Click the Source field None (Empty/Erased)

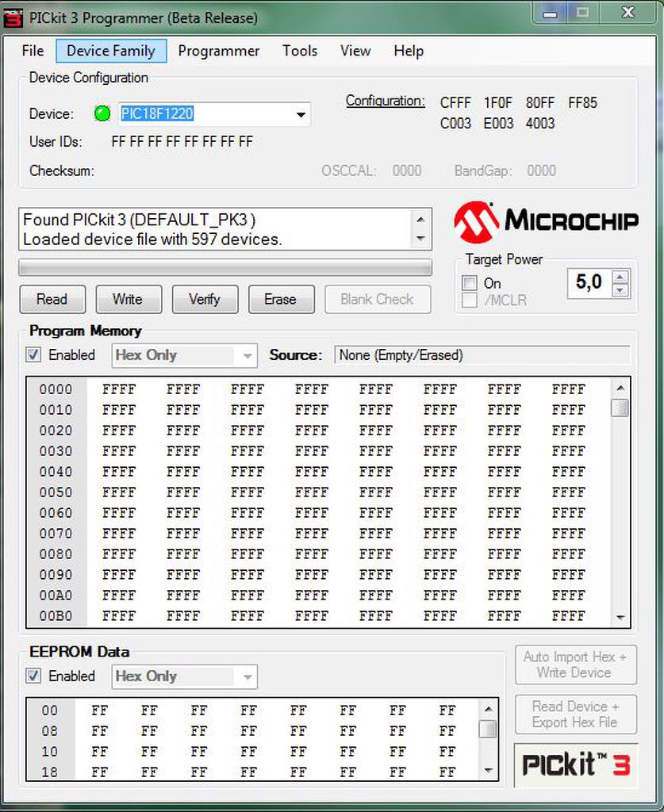(x=482, y=355)
